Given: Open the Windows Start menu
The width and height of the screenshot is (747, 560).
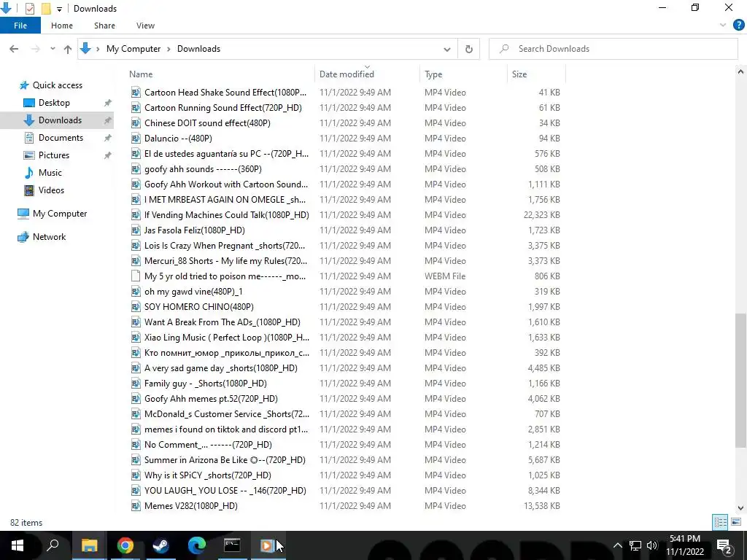Looking at the screenshot, I should (x=18, y=545).
